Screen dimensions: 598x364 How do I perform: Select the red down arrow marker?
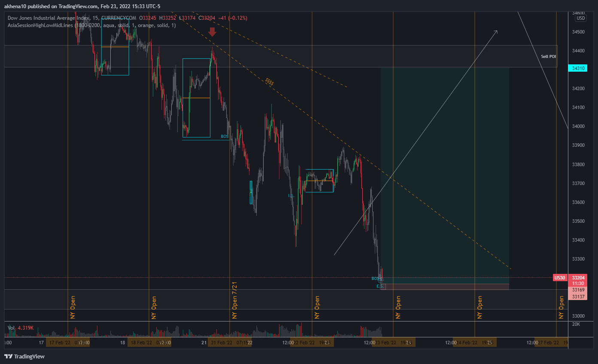tap(212, 32)
